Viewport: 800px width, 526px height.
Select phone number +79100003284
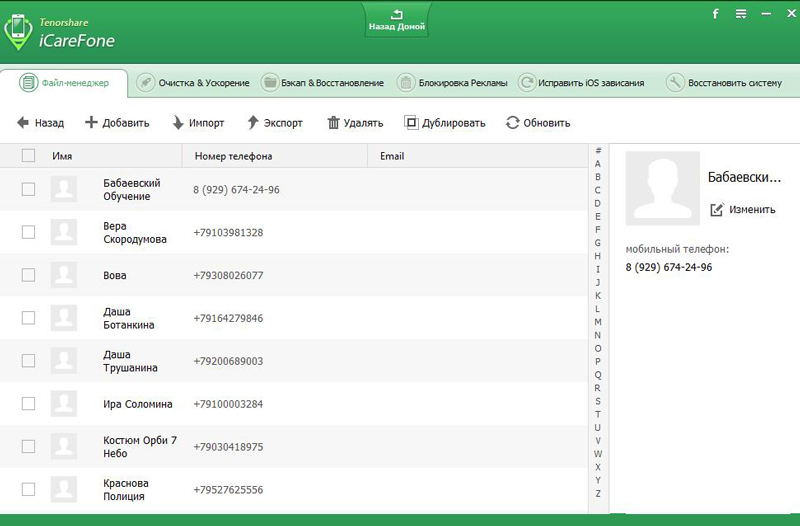(228, 404)
